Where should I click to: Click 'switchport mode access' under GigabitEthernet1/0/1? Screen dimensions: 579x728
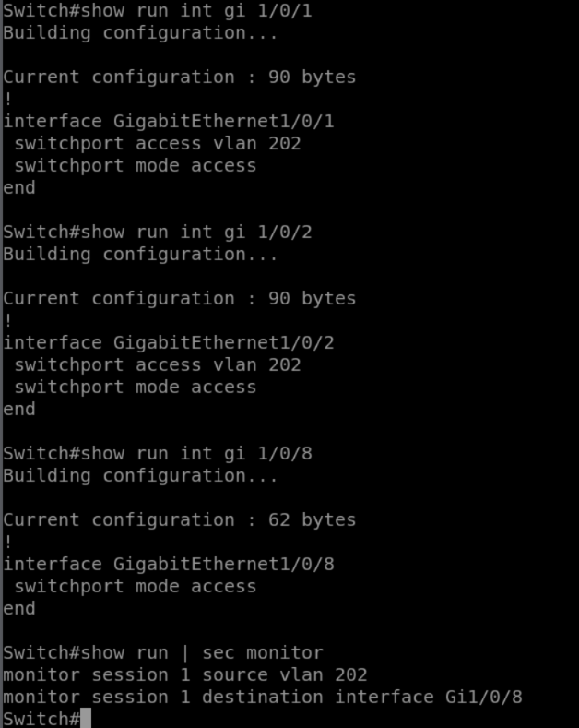point(135,165)
